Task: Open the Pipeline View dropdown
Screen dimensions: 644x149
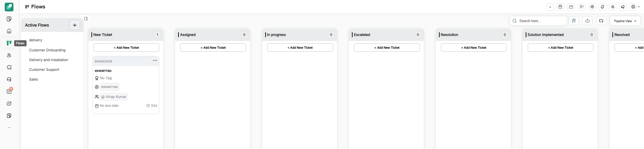Action: [625, 21]
